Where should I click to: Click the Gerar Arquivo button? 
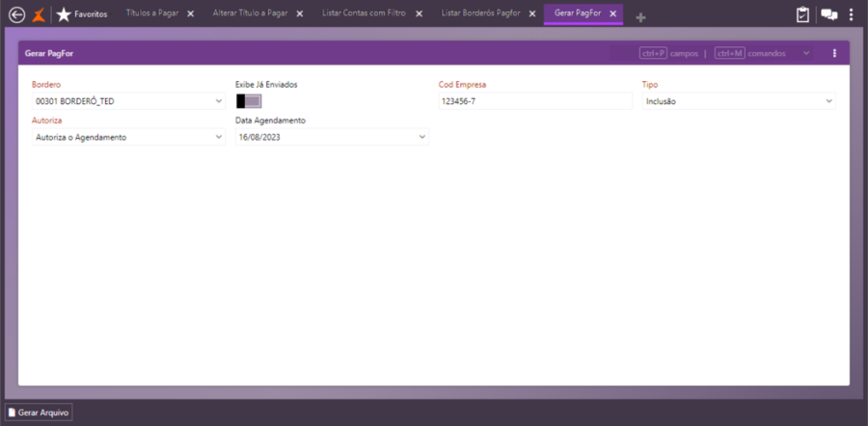click(39, 413)
